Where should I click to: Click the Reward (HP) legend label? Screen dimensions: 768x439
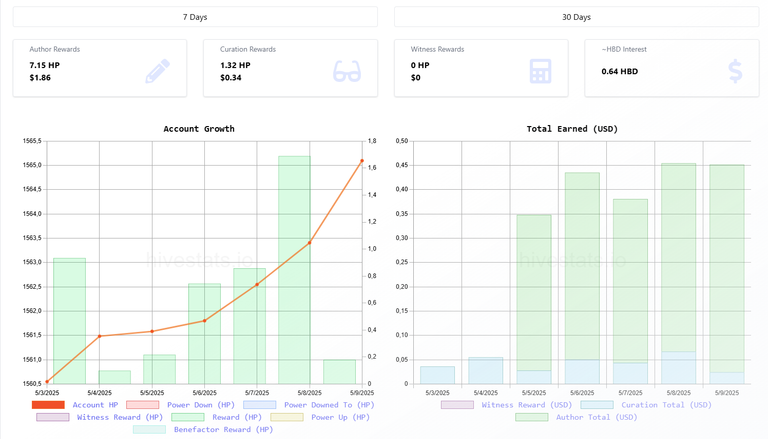click(x=237, y=417)
